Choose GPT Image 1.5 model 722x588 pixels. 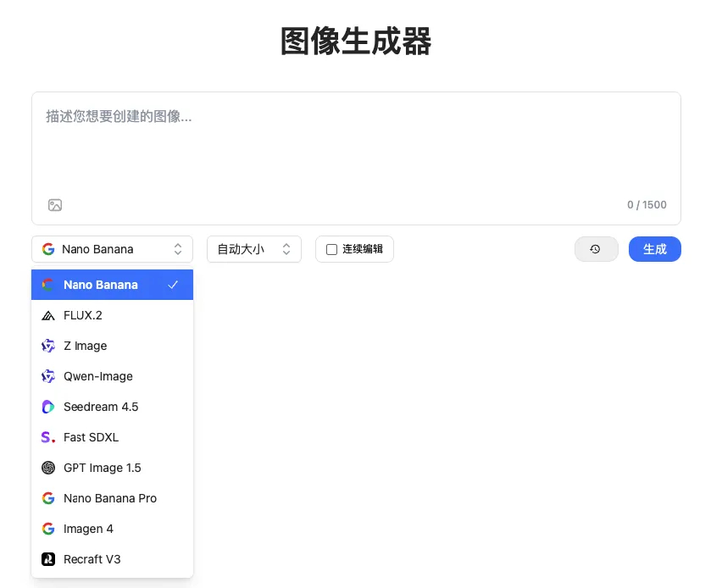112,468
